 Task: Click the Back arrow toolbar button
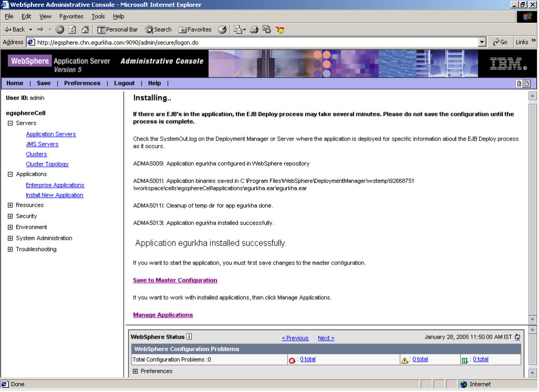pos(15,29)
